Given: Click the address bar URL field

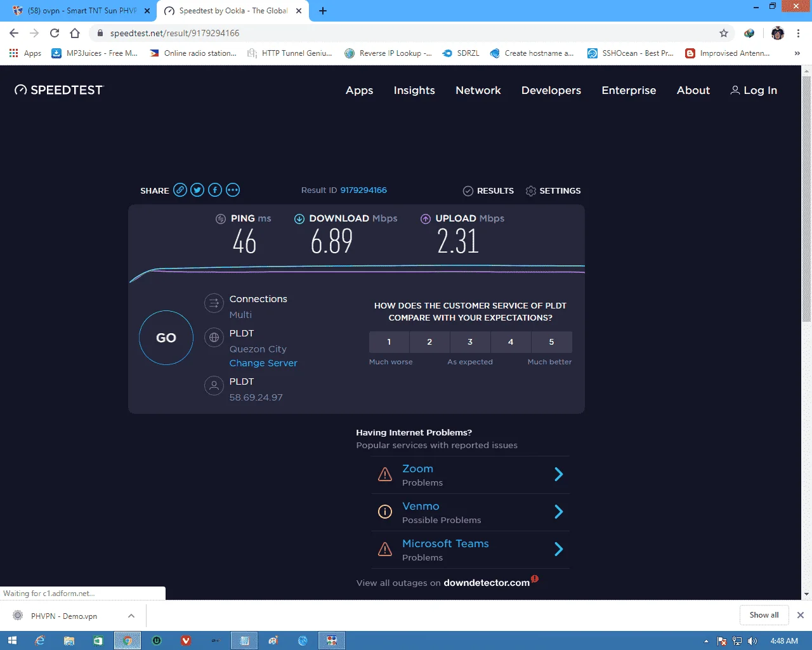Looking at the screenshot, I should click(406, 33).
